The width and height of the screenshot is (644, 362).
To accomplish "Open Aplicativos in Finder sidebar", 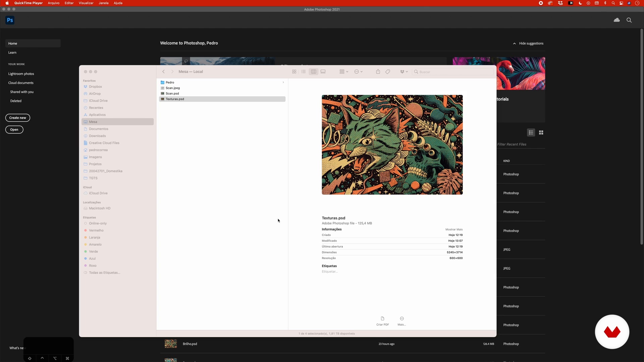I will point(117,115).
